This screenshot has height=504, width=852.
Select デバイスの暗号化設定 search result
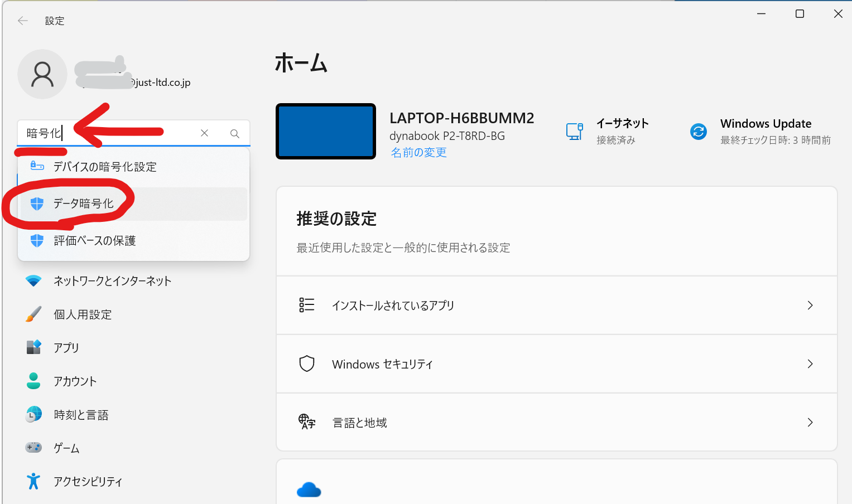click(133, 167)
